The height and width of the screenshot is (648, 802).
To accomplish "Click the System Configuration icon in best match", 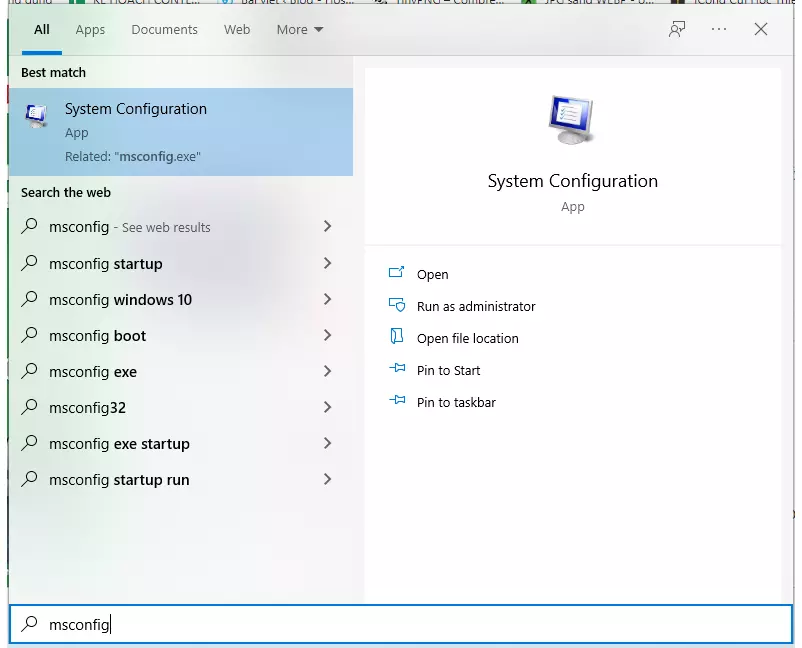I will point(37,116).
